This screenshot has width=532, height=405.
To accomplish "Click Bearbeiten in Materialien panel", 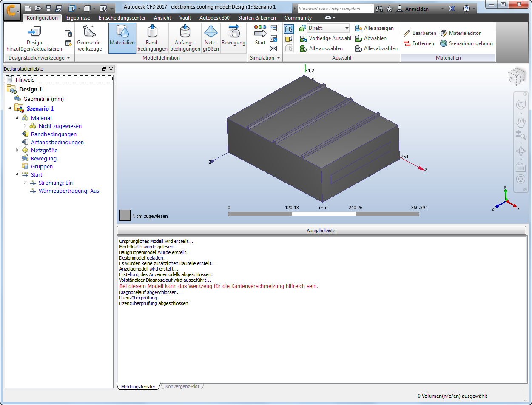I will pyautogui.click(x=420, y=33).
